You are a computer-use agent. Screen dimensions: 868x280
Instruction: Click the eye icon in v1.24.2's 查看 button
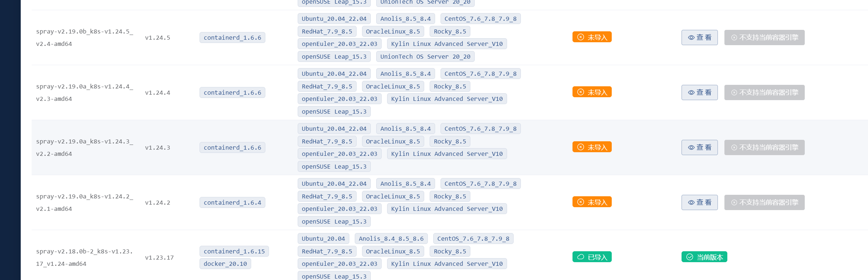[691, 202]
